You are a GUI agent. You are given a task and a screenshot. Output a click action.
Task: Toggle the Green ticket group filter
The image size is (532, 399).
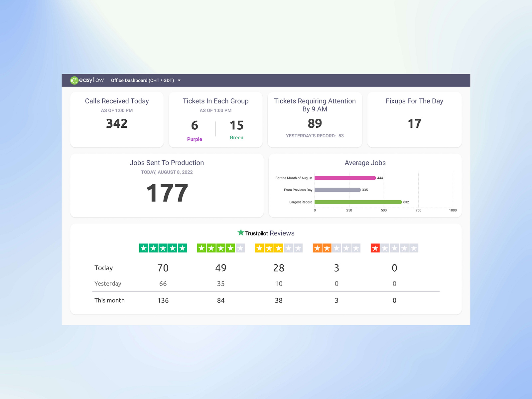(236, 137)
